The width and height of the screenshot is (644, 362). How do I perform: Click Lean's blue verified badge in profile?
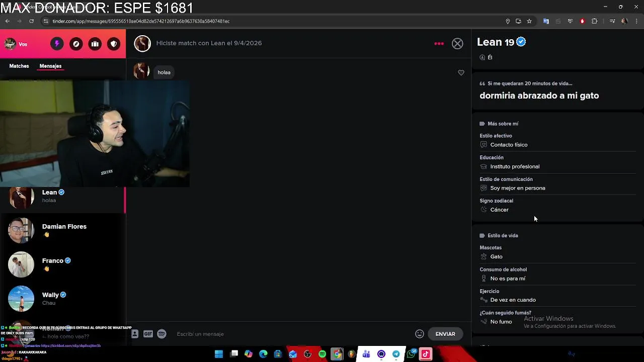pos(521,42)
